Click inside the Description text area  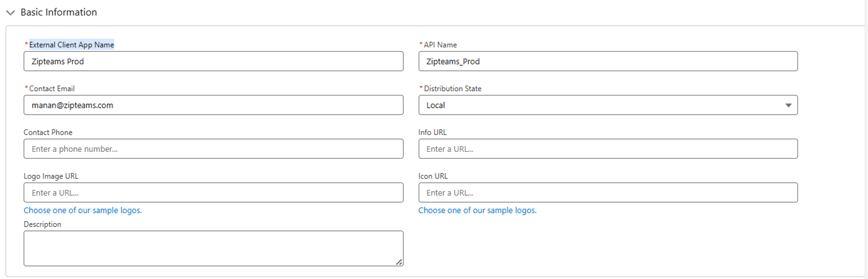(213, 248)
